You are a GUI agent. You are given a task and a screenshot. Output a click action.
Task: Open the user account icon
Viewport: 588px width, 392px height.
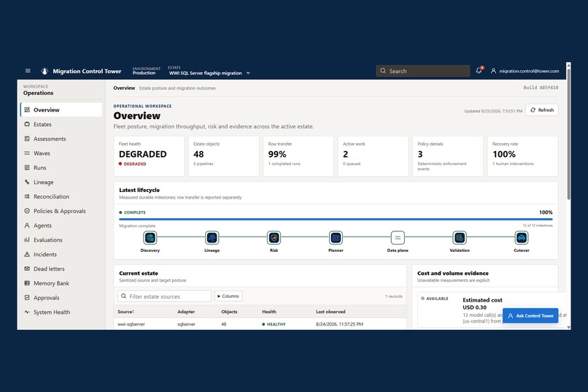[x=493, y=71]
